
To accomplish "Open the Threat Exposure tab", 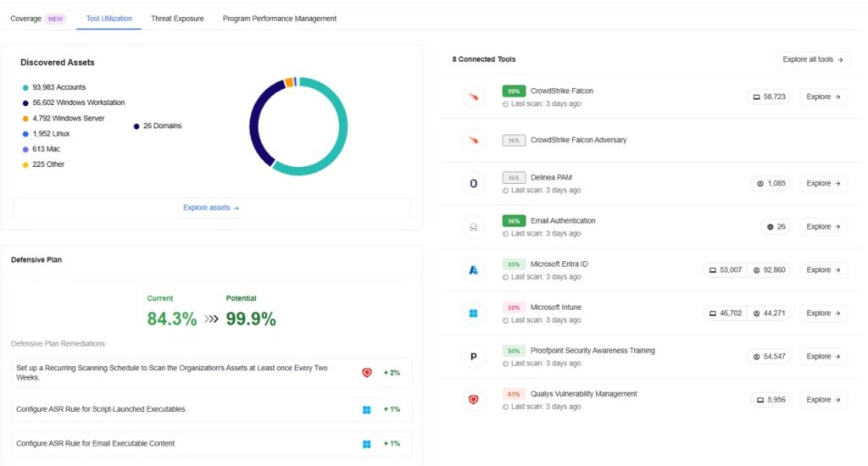I will [x=177, y=19].
